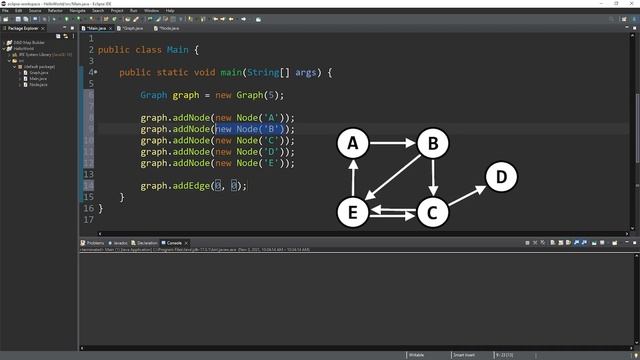The width and height of the screenshot is (640, 360).
Task: Collapse all in Package Explorer
Action: coord(58,36)
